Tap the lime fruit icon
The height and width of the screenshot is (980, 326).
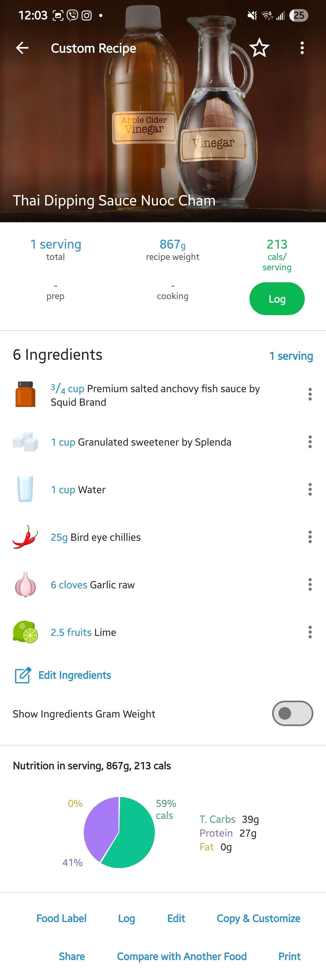click(x=25, y=632)
